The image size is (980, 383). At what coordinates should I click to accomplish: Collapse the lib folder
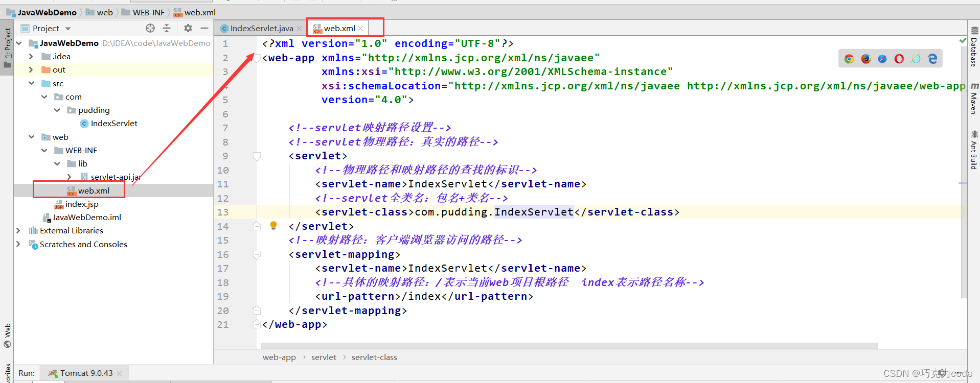click(x=57, y=163)
